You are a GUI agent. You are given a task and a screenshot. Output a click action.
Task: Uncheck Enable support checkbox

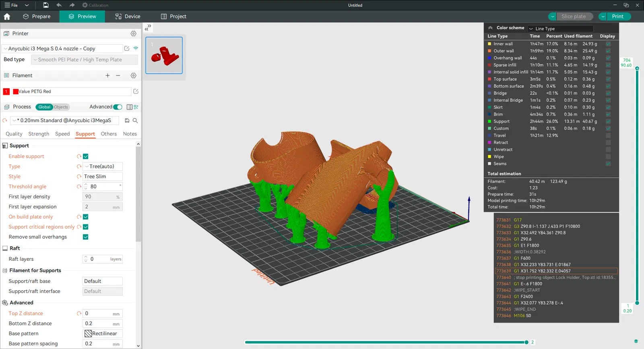click(x=86, y=156)
